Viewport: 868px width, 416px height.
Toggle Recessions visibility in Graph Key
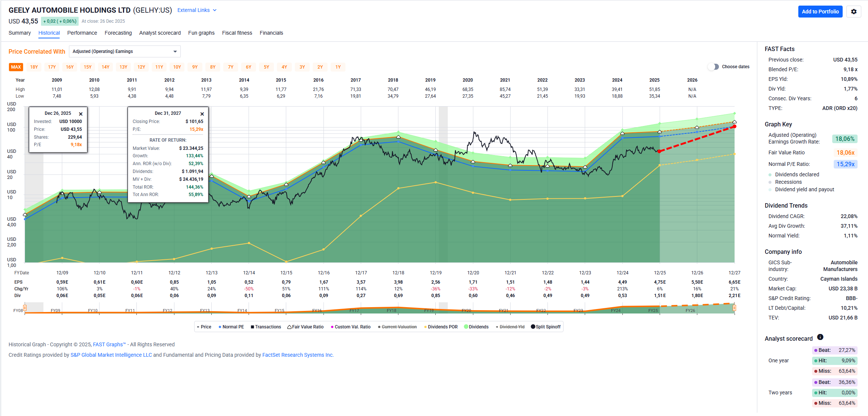point(788,182)
